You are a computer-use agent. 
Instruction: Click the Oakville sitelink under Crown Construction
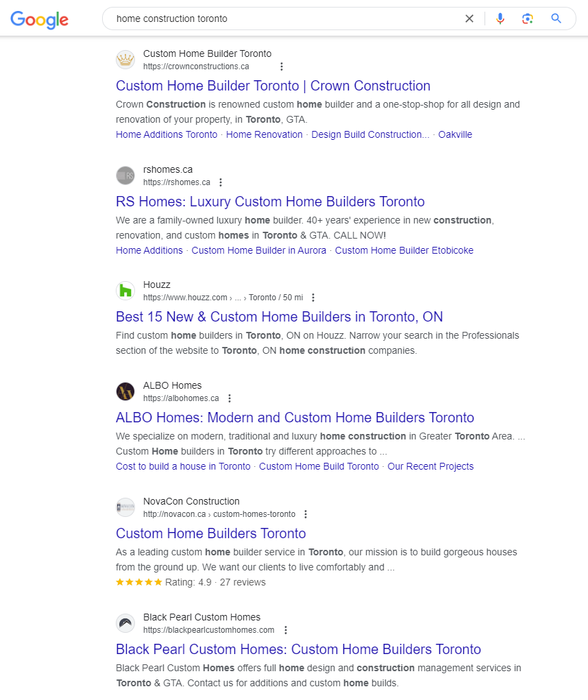(455, 134)
